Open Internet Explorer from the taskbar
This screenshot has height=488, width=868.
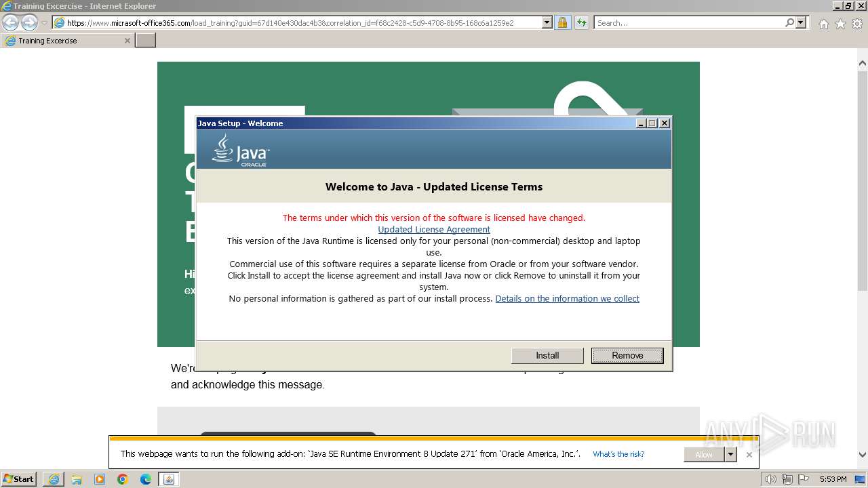click(54, 479)
